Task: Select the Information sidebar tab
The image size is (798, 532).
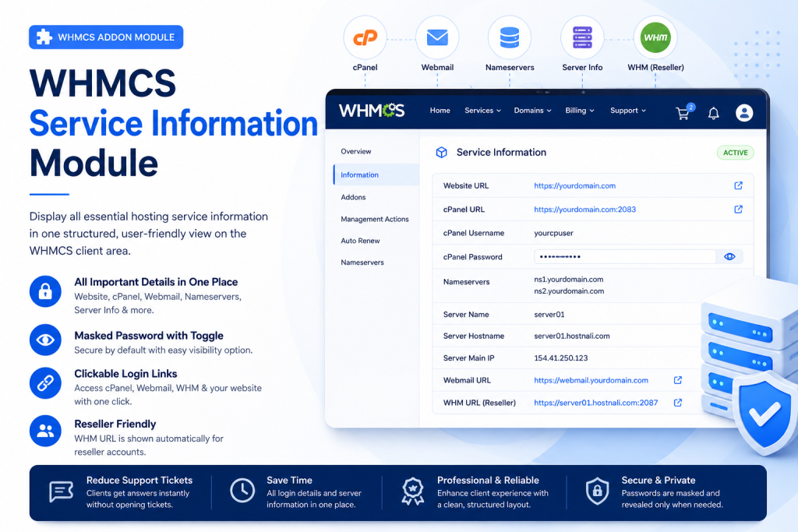Action: (376, 174)
